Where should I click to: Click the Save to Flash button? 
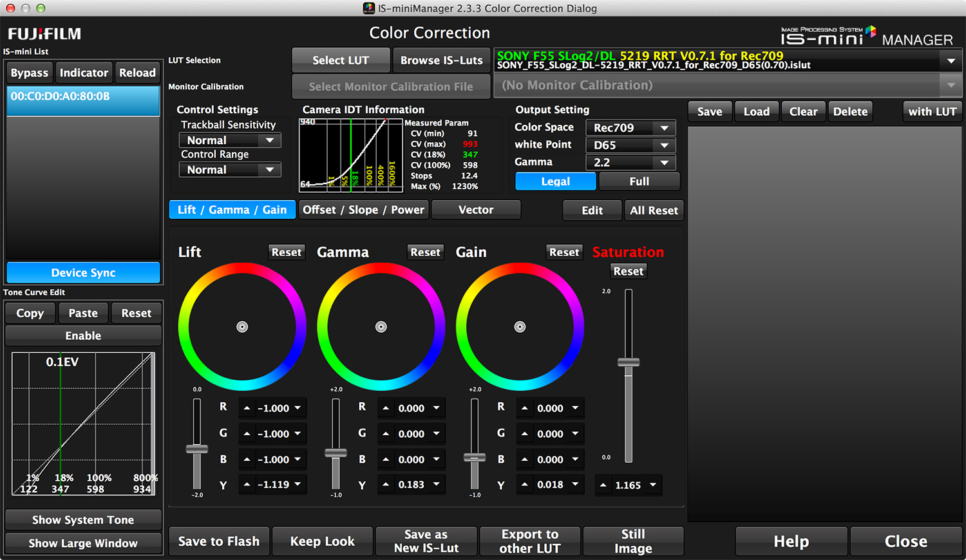click(219, 541)
